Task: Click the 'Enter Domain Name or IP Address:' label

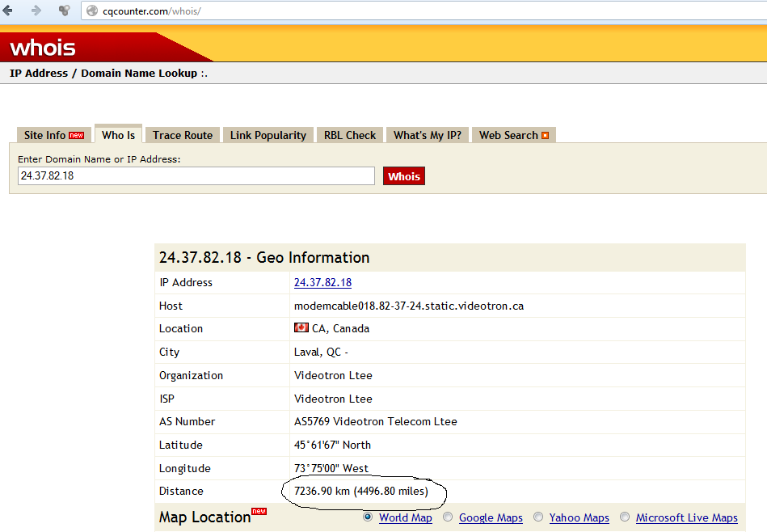Action: (x=99, y=159)
